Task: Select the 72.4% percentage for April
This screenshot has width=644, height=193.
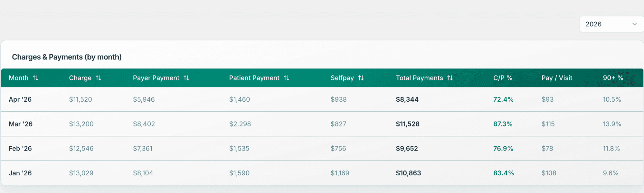Action: (503, 99)
